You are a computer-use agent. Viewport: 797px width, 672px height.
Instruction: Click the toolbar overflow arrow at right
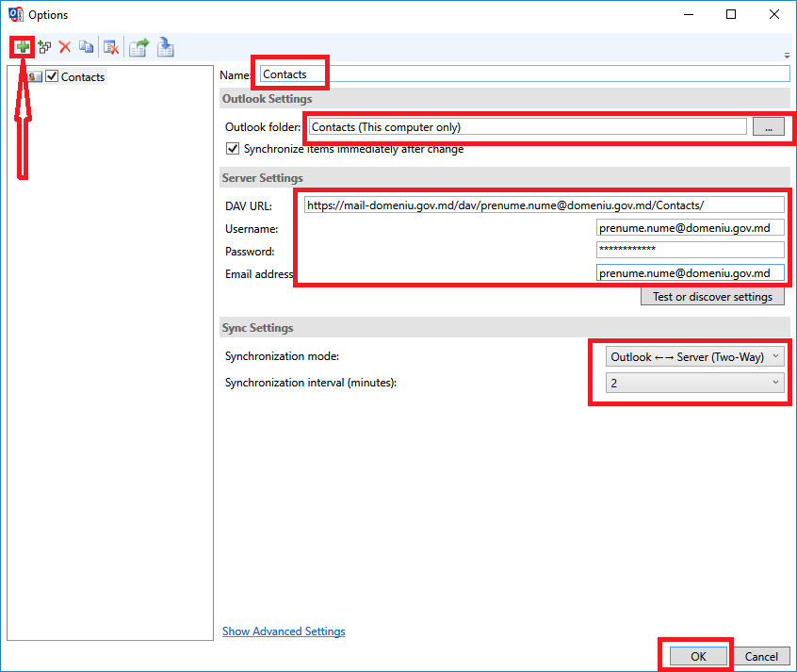[787, 55]
